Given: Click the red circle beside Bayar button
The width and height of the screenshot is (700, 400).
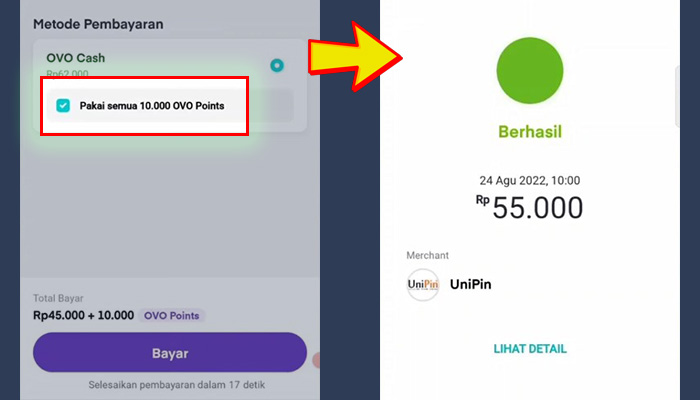Looking at the screenshot, I should click(x=316, y=360).
